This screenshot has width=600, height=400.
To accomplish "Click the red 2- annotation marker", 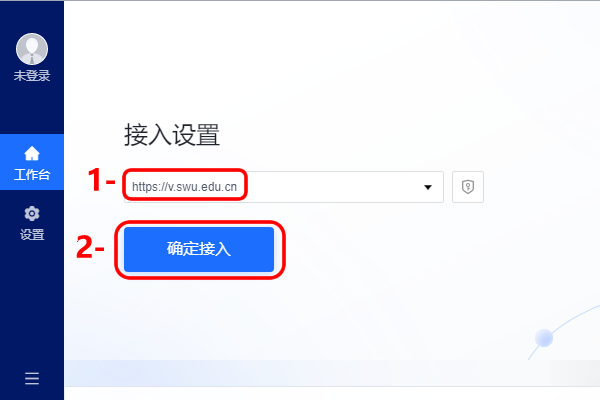I will [90, 247].
